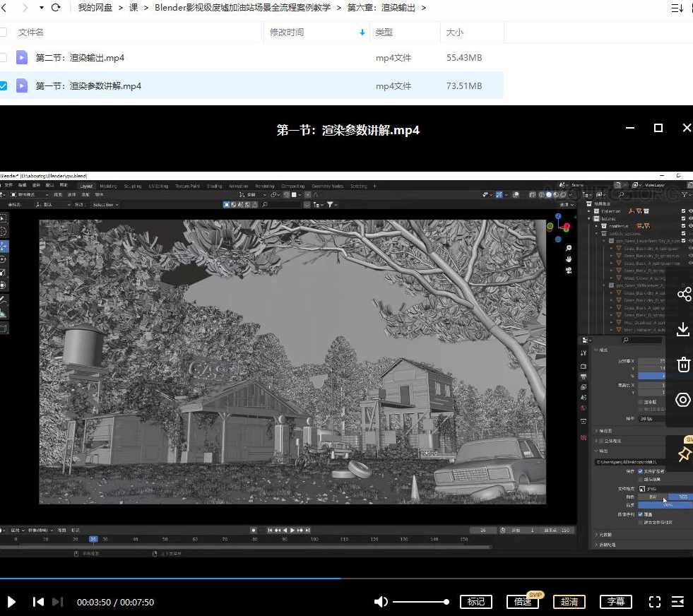Switch to the Rendering workspace tab
The image size is (693, 616).
pyautogui.click(x=265, y=186)
